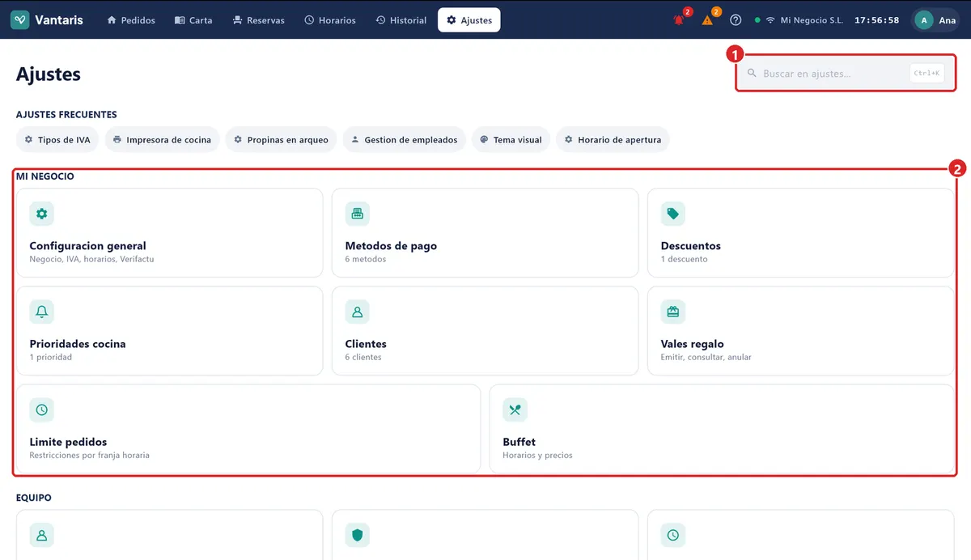Click the Buffet utensils icon
This screenshot has height=560, width=971.
coord(515,409)
